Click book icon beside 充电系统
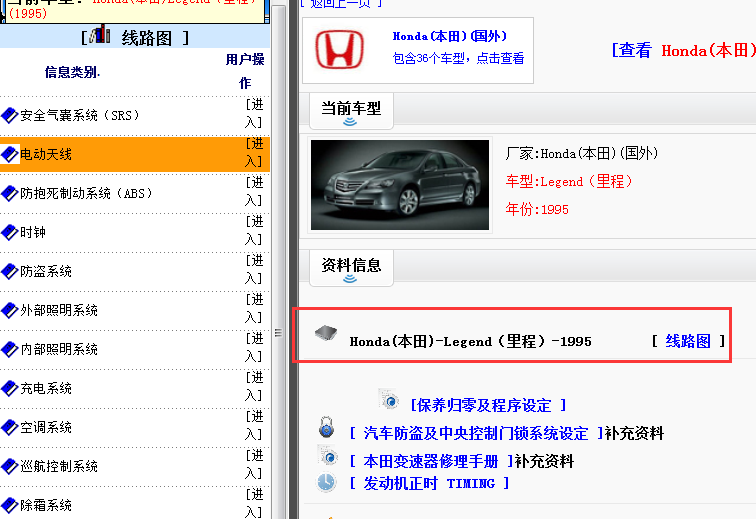Screen dimensions: 756x519 pyautogui.click(x=10, y=388)
